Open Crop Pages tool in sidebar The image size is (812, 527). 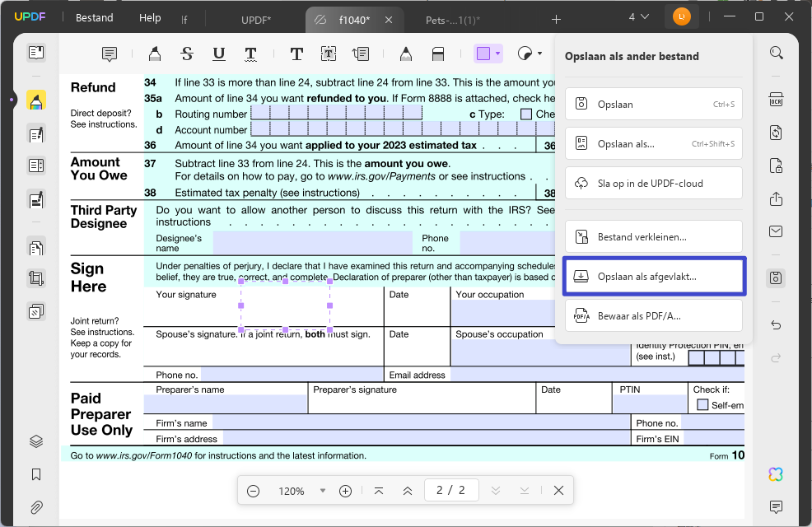[35, 279]
